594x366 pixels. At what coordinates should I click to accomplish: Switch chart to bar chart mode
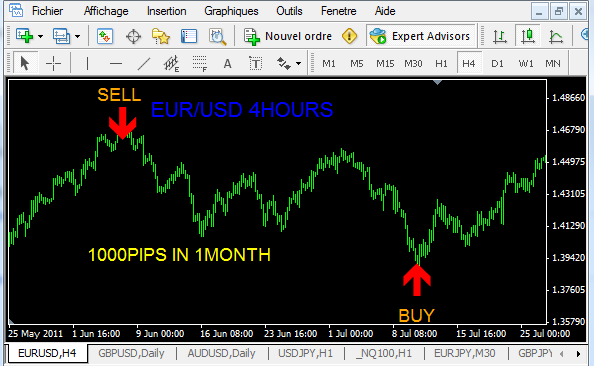pyautogui.click(x=500, y=36)
